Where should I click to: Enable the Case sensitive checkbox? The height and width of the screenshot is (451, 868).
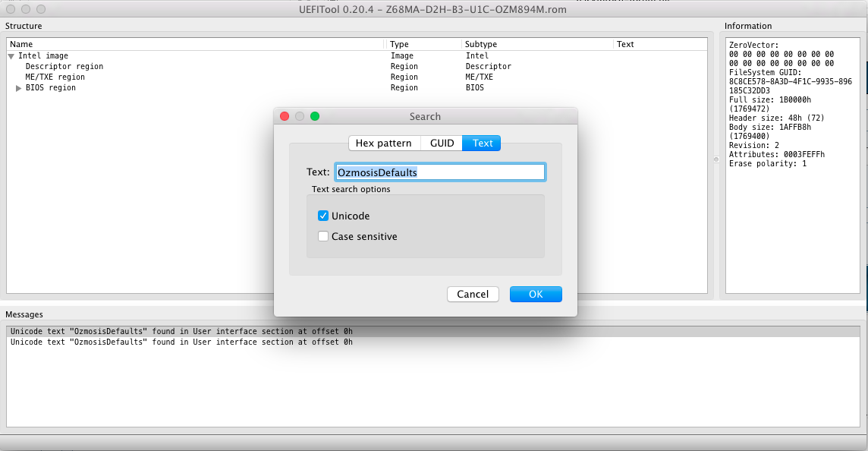tap(323, 236)
